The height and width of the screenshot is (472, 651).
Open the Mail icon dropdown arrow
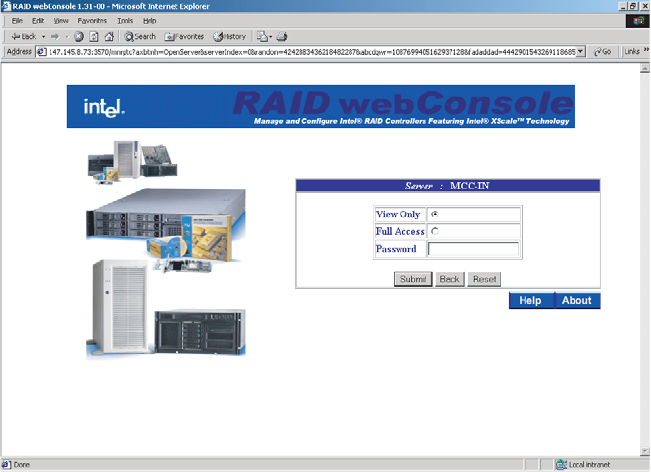(271, 37)
